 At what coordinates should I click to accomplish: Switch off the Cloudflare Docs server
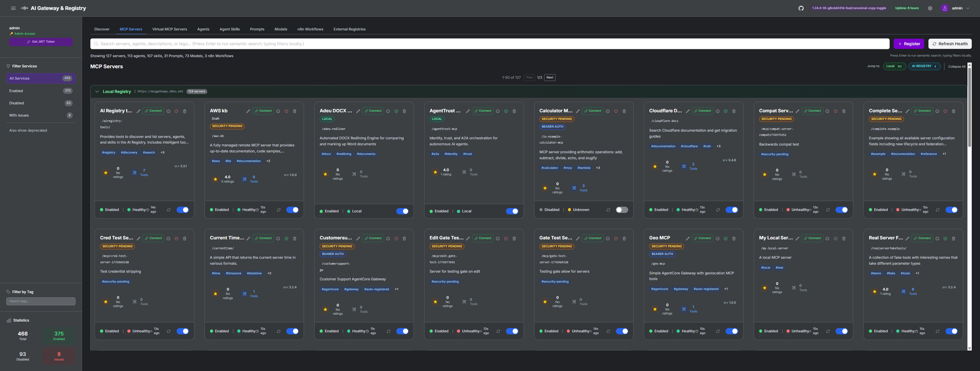coord(732,210)
